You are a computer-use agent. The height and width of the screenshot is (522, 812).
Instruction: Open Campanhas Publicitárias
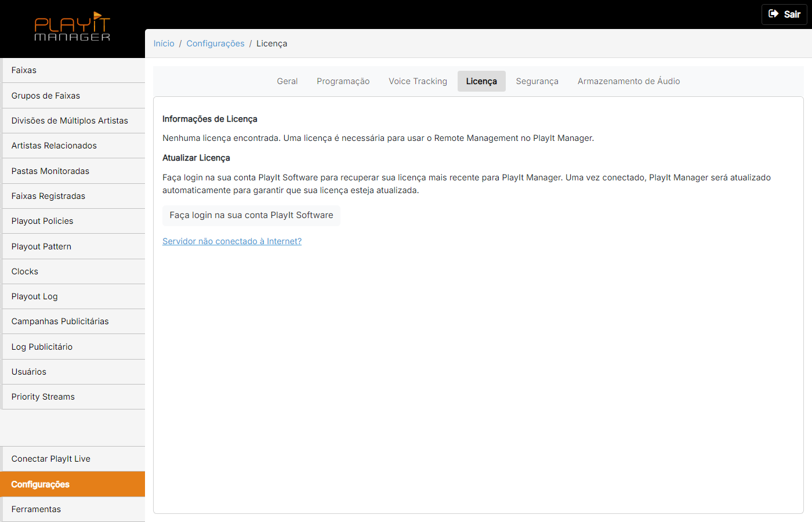point(74,321)
